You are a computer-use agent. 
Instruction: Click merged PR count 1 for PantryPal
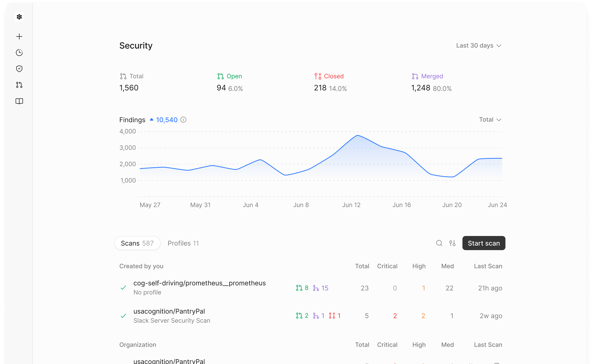(x=319, y=316)
